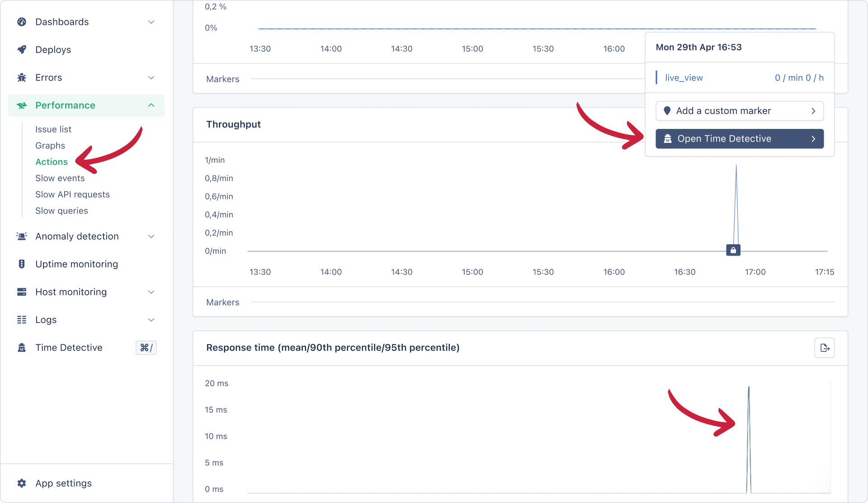This screenshot has height=503, width=868.
Task: Expand the Logs section chevron
Action: point(151,320)
